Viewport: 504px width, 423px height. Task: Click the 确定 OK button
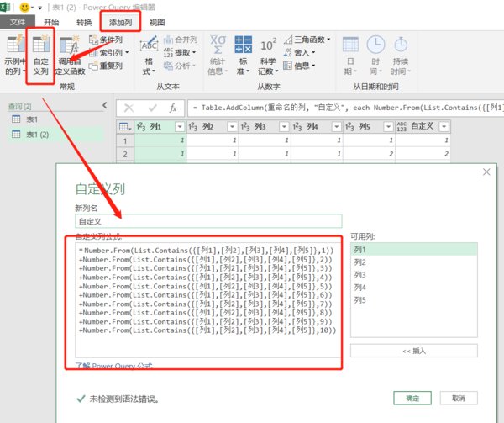[x=412, y=399]
